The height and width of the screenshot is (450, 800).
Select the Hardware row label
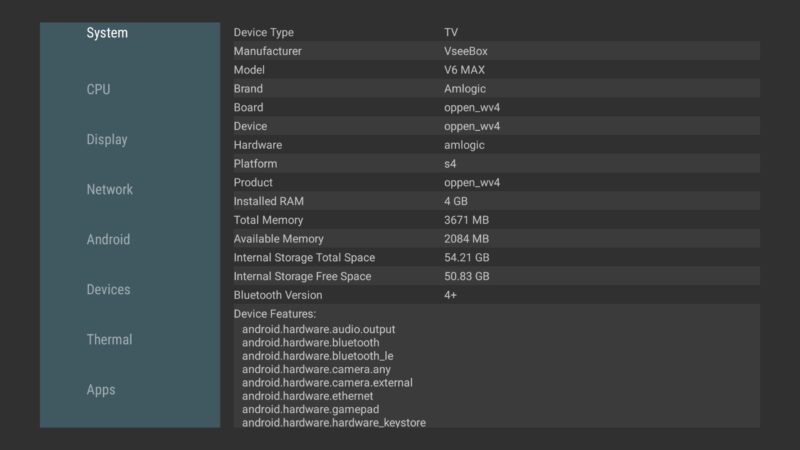(x=258, y=145)
